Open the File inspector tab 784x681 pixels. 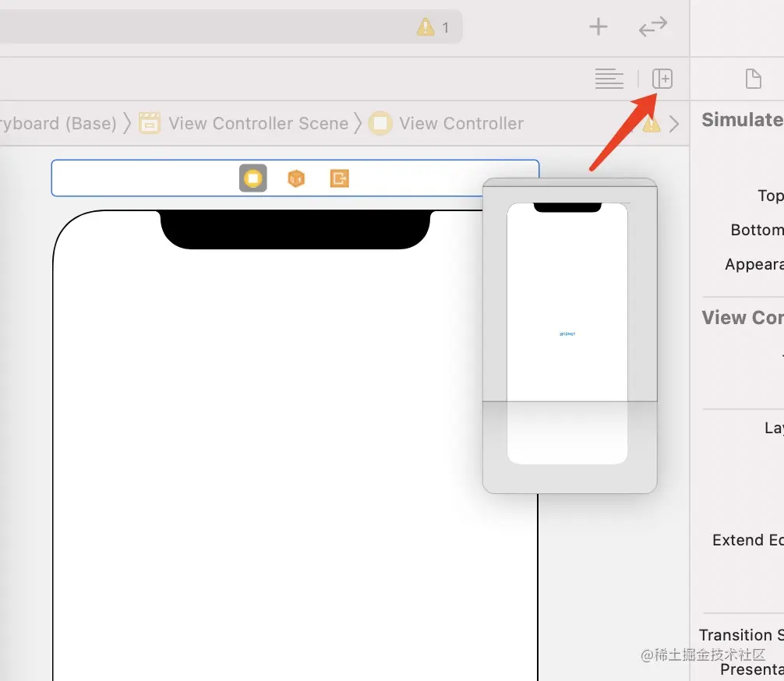tap(753, 79)
